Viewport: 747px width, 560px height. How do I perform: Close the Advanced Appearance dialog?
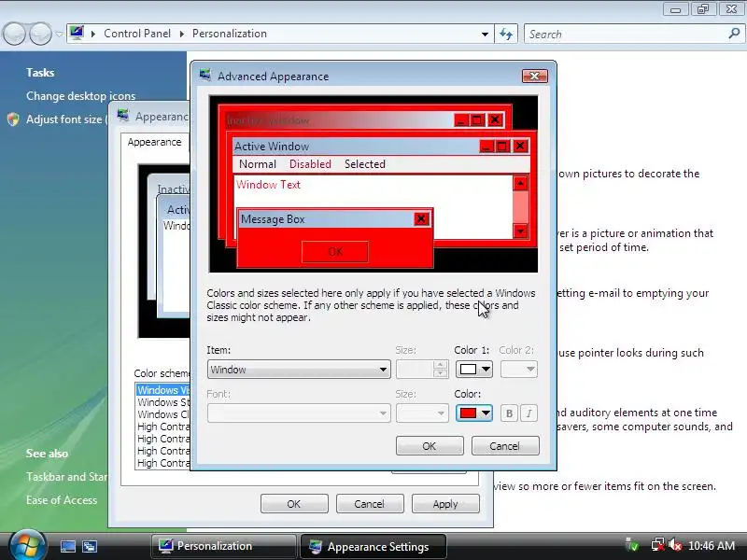534,77
